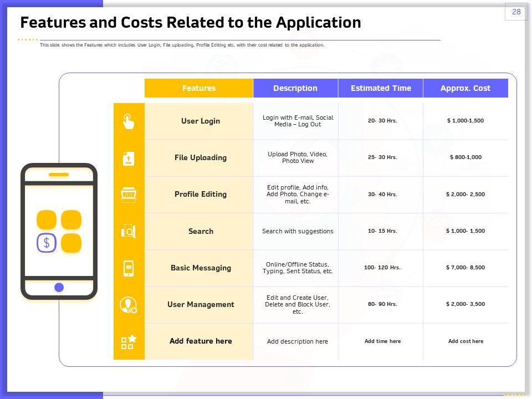Select the User Management feature cell
532x399 pixels.
(199, 305)
